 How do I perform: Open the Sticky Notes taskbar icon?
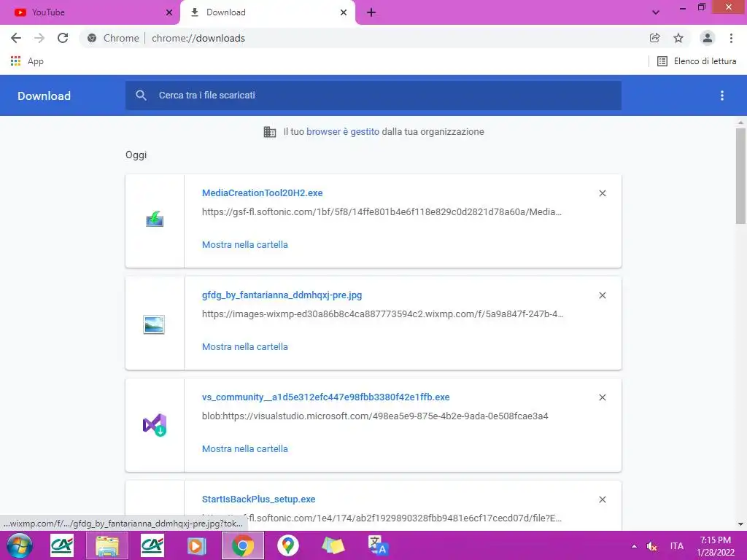point(333,545)
